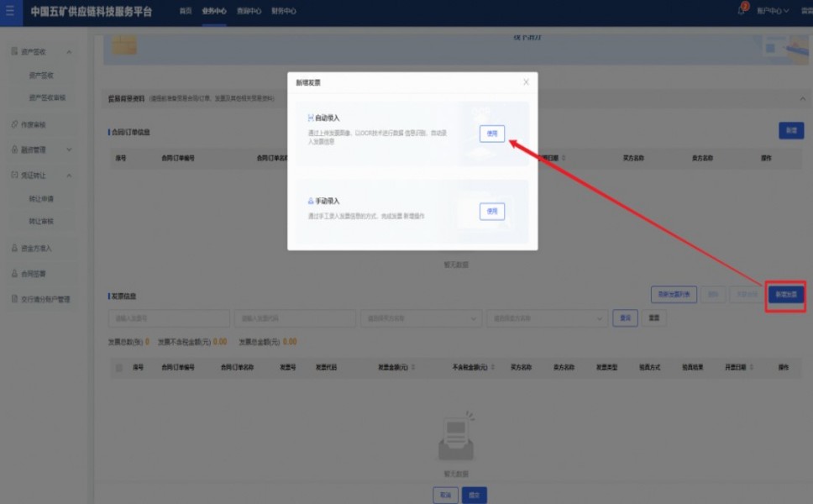
Task: Click the 自动录入 scan icon in dialog
Action: [x=311, y=118]
